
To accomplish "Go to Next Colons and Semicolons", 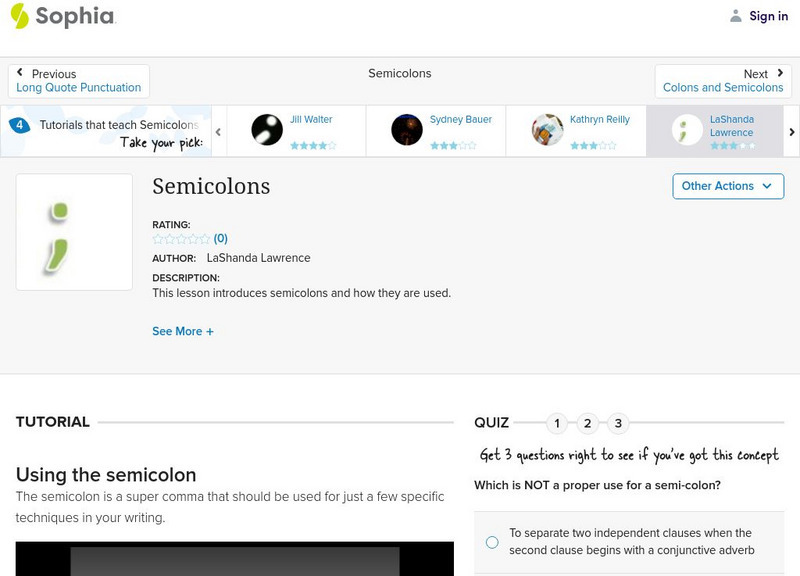I will pos(723,81).
